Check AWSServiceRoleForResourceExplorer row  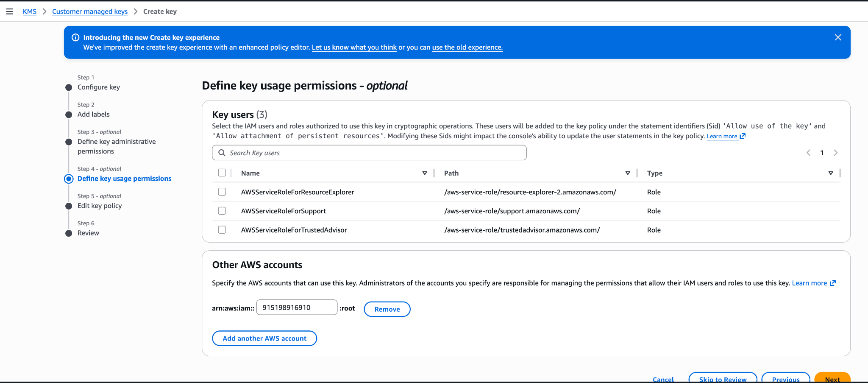(222, 192)
